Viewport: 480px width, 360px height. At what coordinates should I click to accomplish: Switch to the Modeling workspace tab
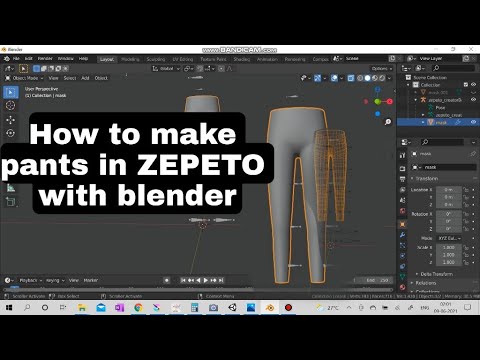click(130, 59)
